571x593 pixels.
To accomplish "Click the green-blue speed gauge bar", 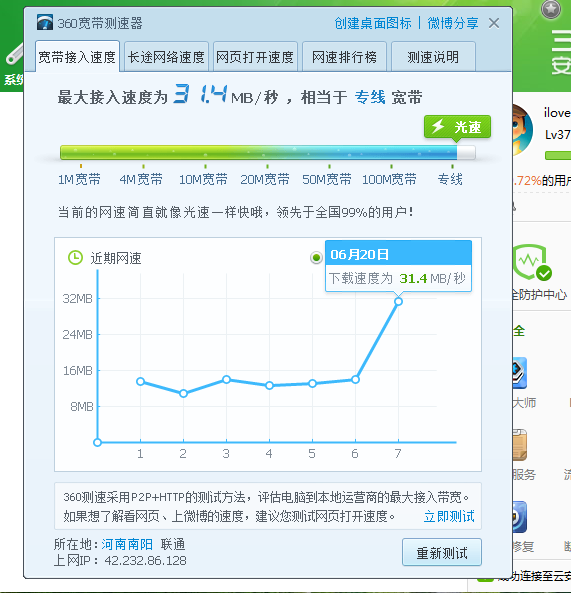I will click(268, 152).
